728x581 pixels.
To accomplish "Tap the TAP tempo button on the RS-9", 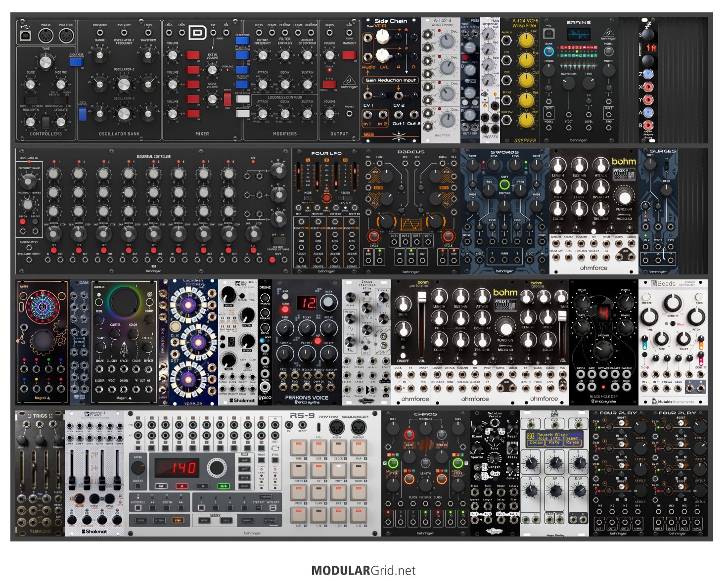I will (x=161, y=486).
